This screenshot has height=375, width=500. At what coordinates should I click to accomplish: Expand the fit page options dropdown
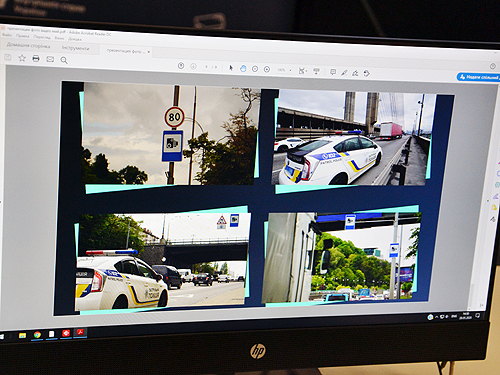point(302,71)
